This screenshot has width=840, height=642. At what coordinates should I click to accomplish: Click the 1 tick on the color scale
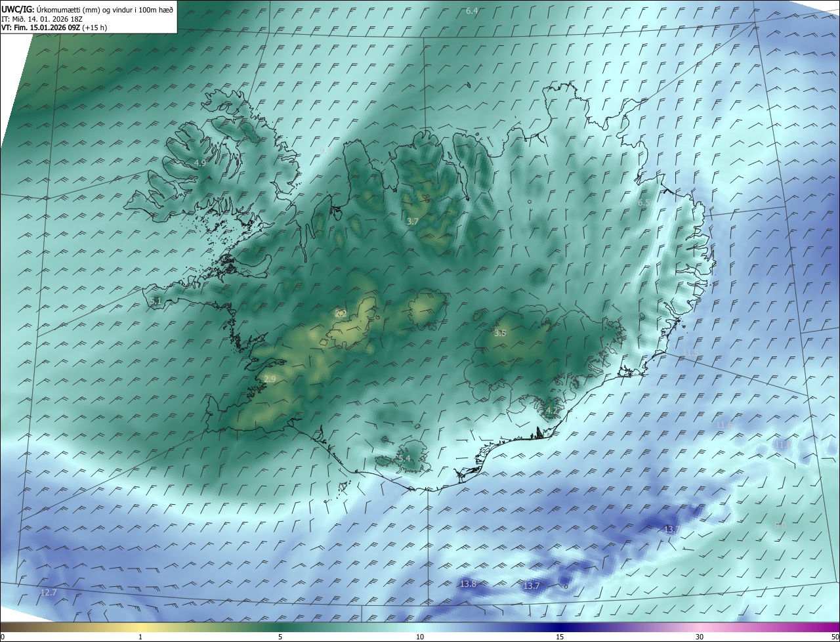pyautogui.click(x=140, y=637)
